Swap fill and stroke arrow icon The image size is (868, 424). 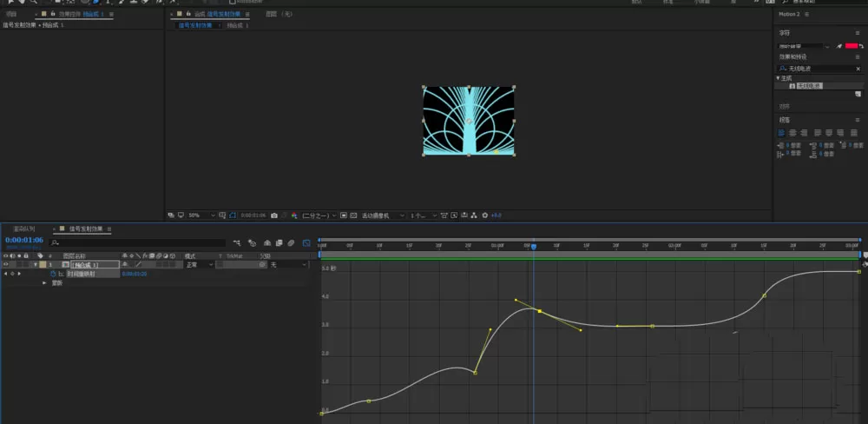tap(861, 46)
